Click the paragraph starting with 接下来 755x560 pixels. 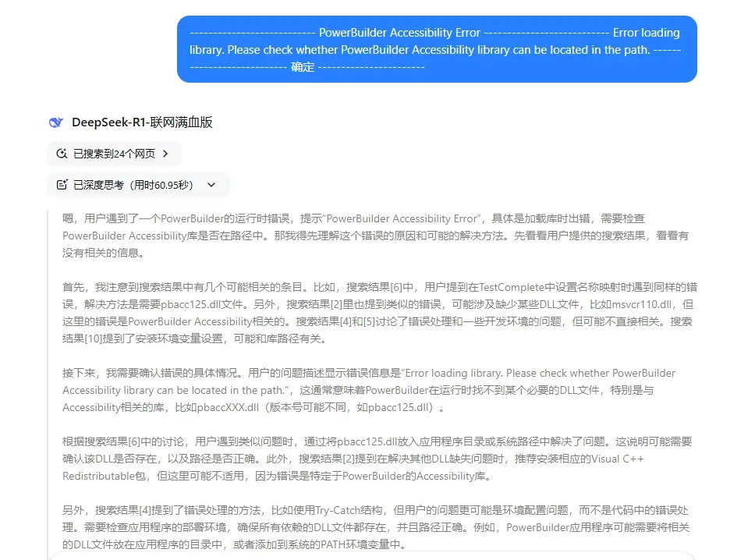pos(374,390)
